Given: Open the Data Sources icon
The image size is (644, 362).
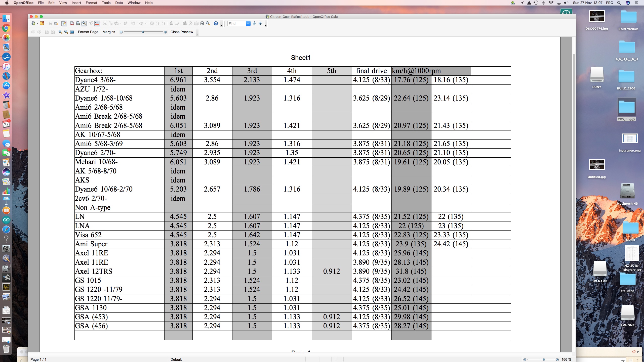Looking at the screenshot, I should coord(202,23).
